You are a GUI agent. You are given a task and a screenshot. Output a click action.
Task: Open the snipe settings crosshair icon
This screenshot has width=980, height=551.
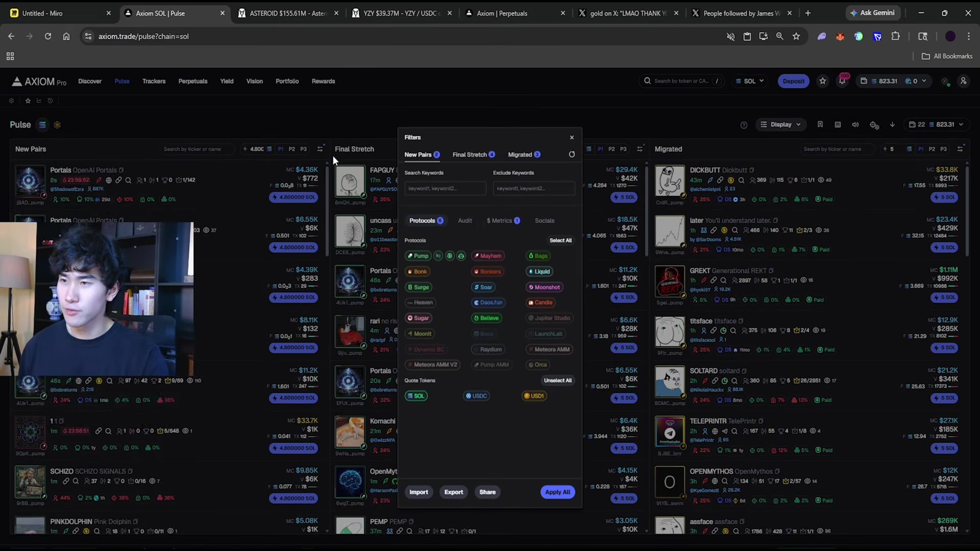[x=874, y=125]
